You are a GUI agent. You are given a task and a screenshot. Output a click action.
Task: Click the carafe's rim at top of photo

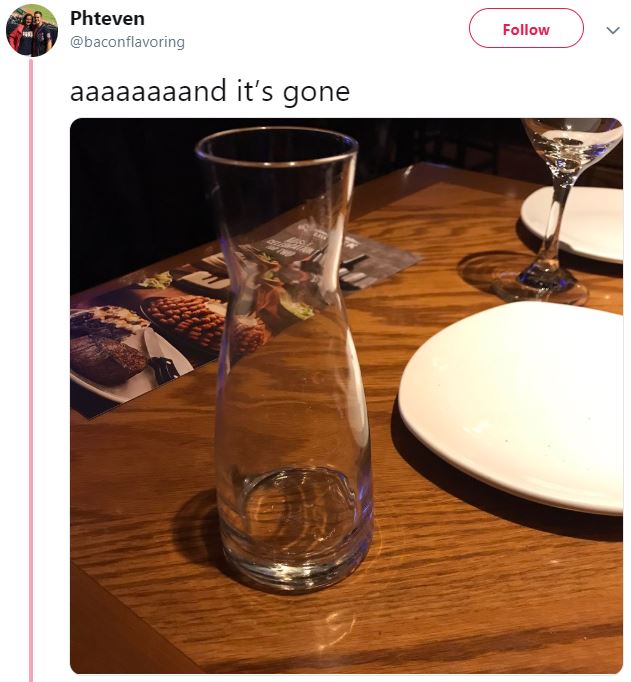(x=276, y=146)
